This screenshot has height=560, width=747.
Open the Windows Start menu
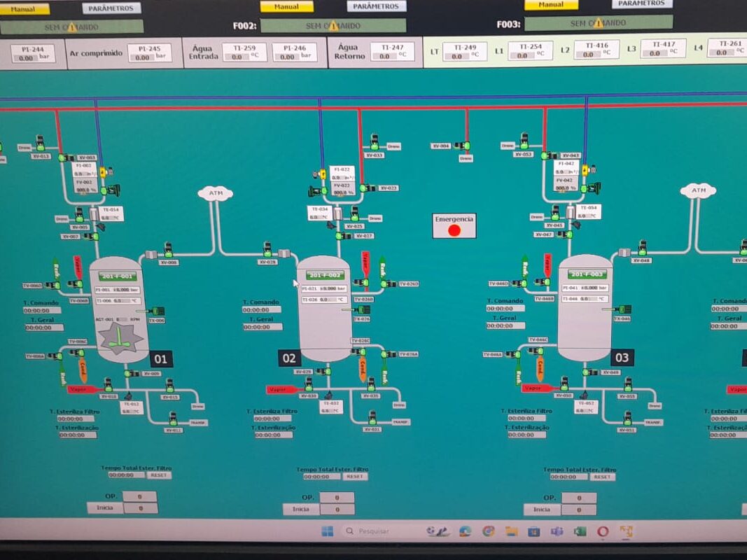[327, 531]
